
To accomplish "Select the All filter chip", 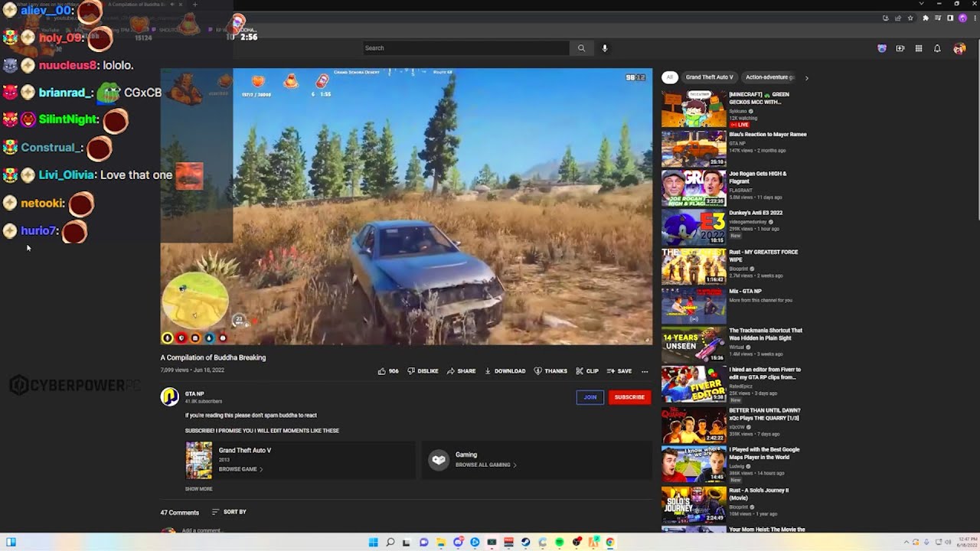I will point(670,77).
